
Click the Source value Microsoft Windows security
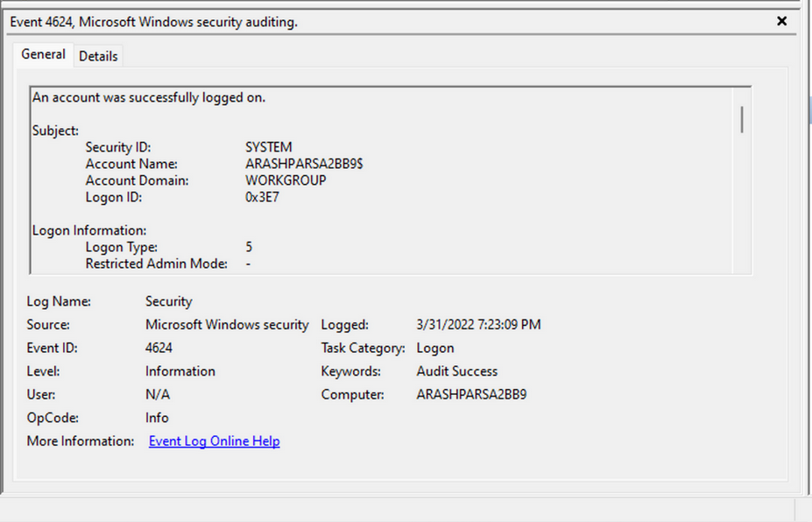point(227,324)
